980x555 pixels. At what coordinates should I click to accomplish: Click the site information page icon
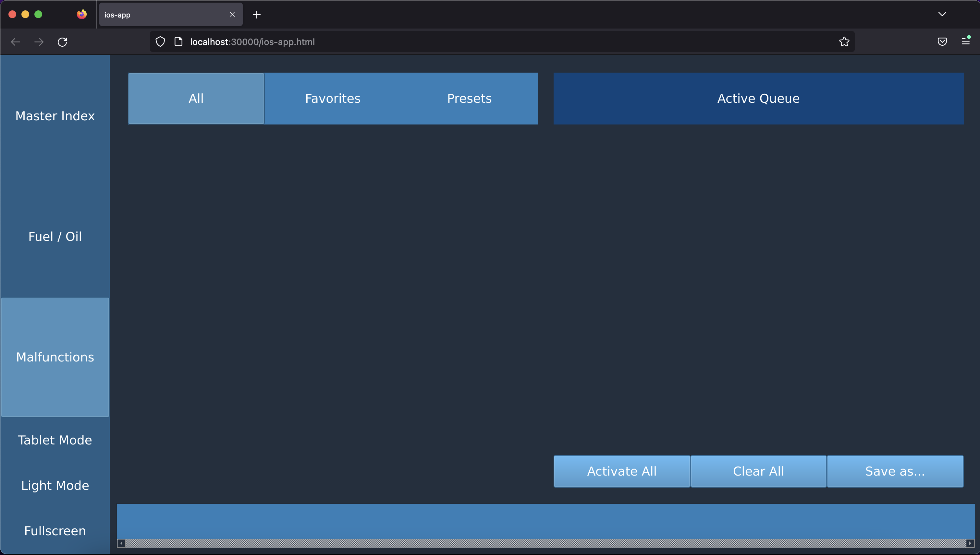tap(178, 42)
